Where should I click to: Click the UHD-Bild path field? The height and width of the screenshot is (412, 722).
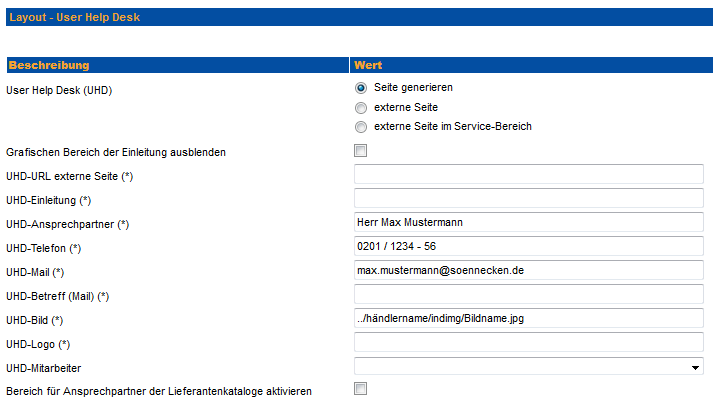click(x=529, y=318)
